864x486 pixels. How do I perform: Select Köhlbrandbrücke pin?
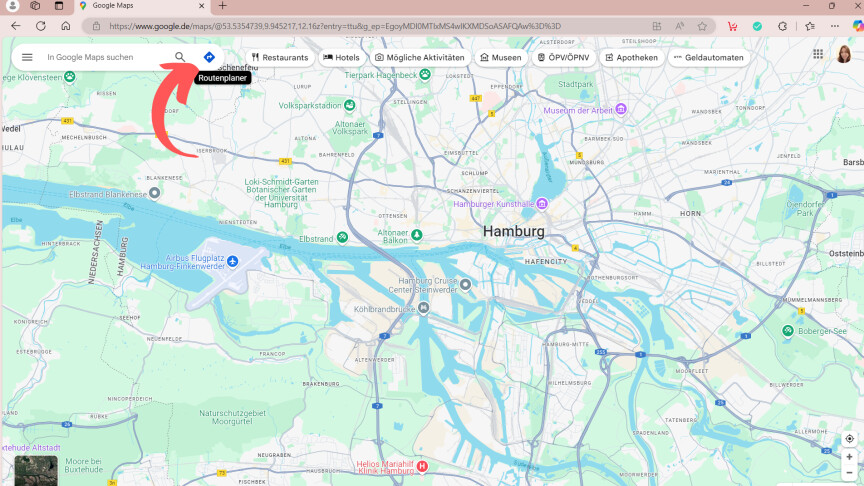pyautogui.click(x=423, y=307)
